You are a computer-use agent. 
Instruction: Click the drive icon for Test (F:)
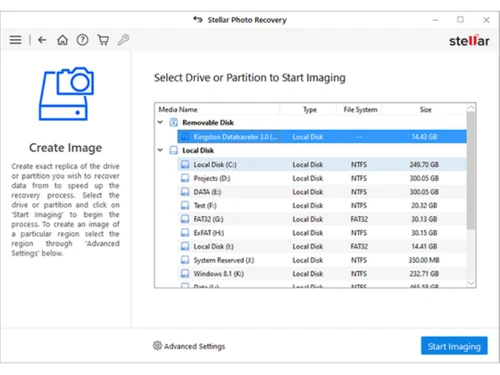pyautogui.click(x=185, y=205)
